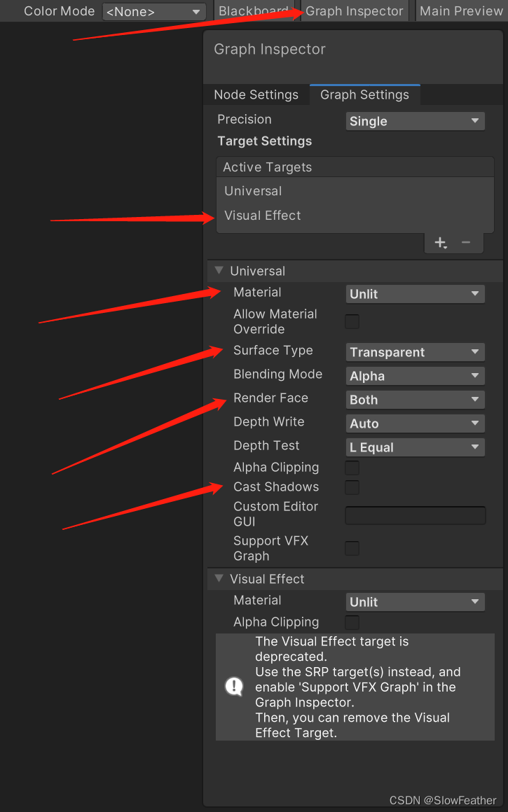
Task: Click the remove target minus icon
Action: (465, 243)
